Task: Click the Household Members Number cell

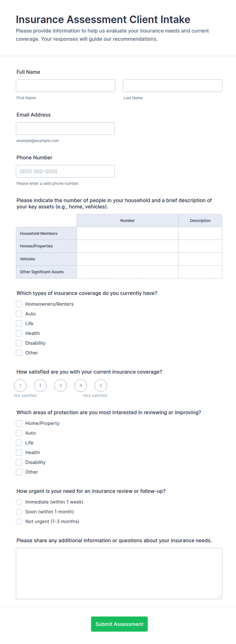Action: (x=127, y=233)
